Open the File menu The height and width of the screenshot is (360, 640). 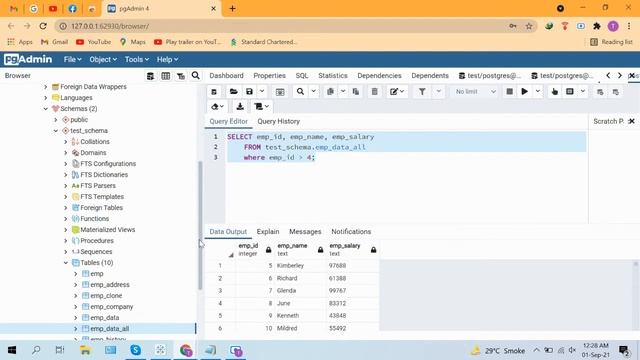coord(72,60)
